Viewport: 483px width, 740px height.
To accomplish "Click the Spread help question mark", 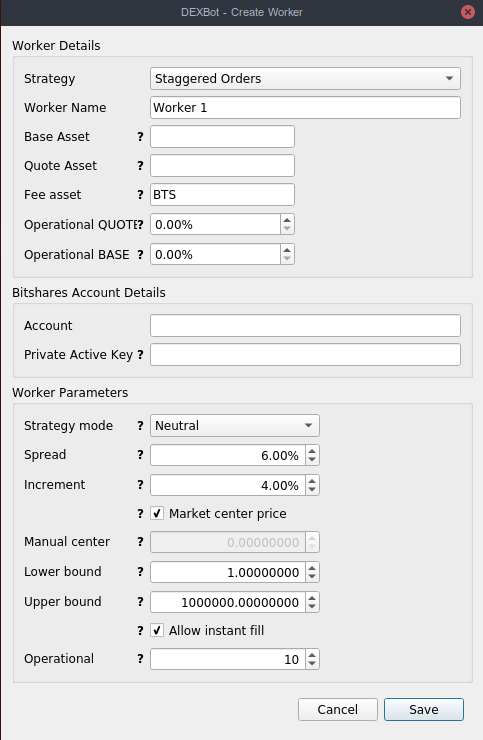I will (140, 455).
